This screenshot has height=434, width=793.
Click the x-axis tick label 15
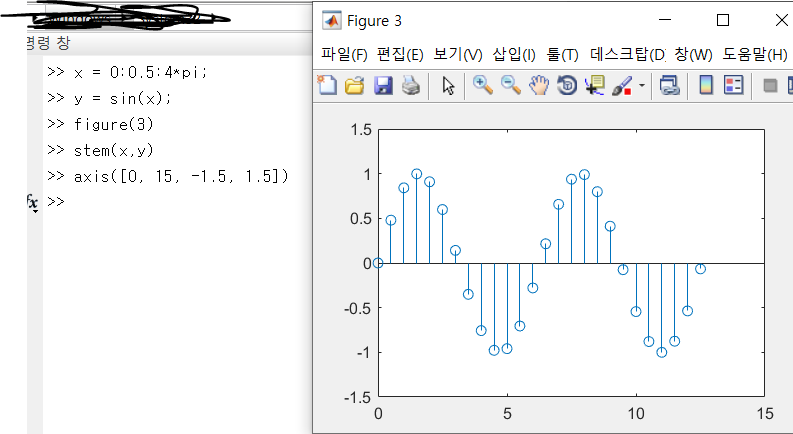[765, 414]
